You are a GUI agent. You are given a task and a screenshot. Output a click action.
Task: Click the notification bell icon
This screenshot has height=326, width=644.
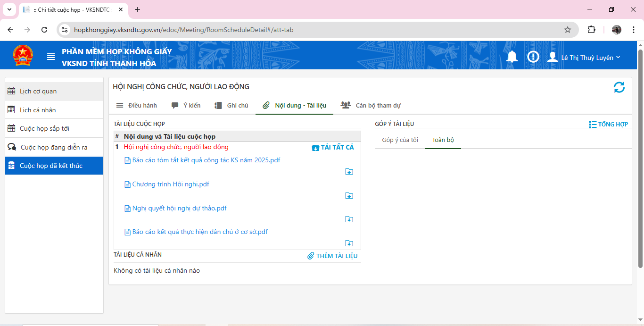pos(512,57)
